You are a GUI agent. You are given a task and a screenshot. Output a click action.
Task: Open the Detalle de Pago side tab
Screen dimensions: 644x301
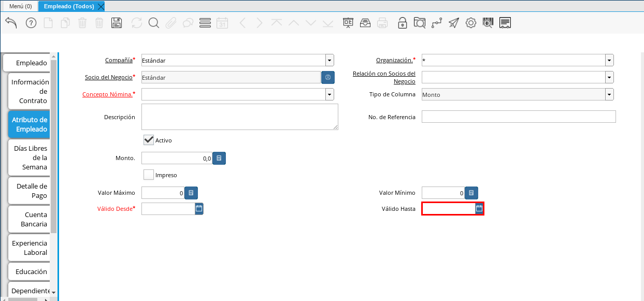click(x=30, y=191)
